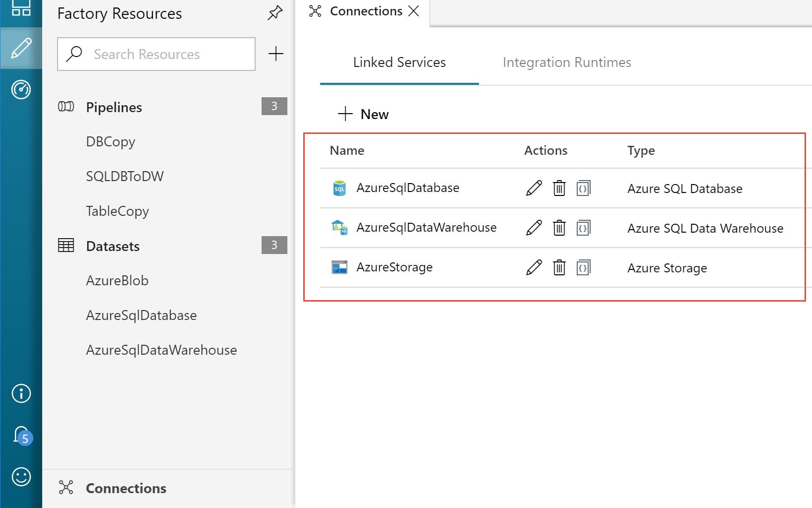Screen dimensions: 812x508
Task: Click the Type column header
Action: tap(641, 151)
